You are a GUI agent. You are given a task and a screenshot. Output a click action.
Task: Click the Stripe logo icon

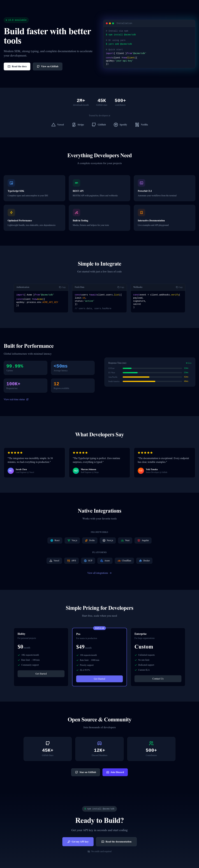pos(74,125)
